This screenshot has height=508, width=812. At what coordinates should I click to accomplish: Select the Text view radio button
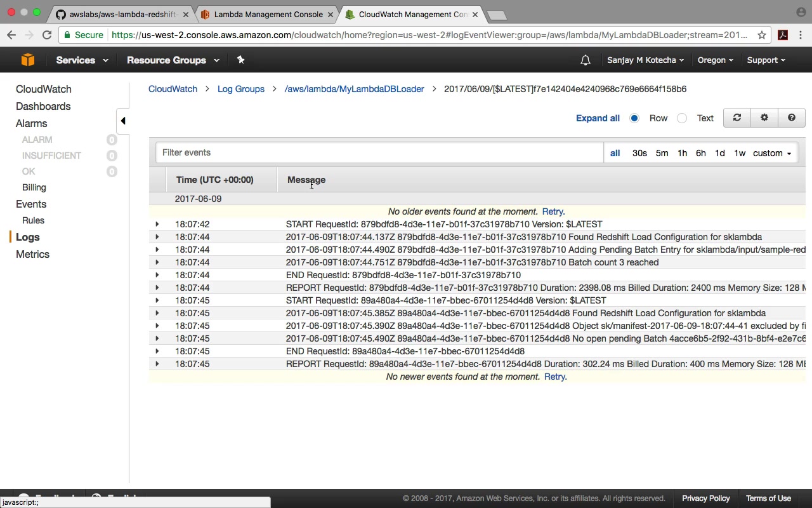coord(682,118)
